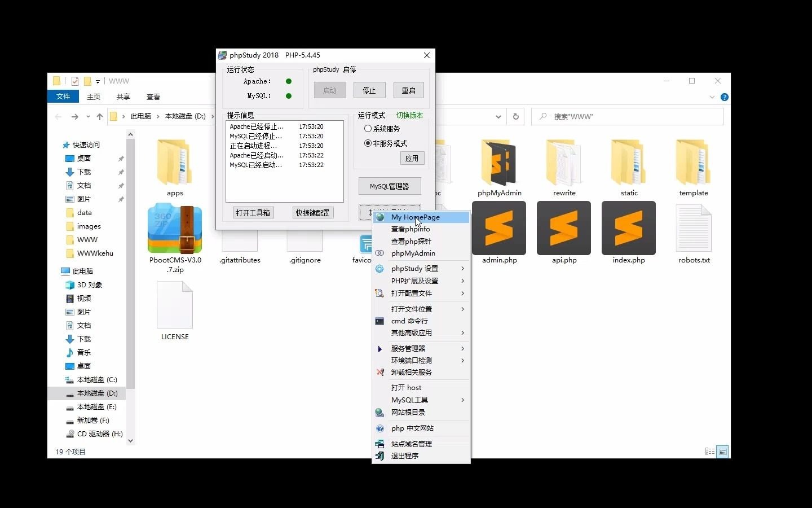Expand the 服务管理器 submenu
Screen dimensions: 812x508
[462, 349]
